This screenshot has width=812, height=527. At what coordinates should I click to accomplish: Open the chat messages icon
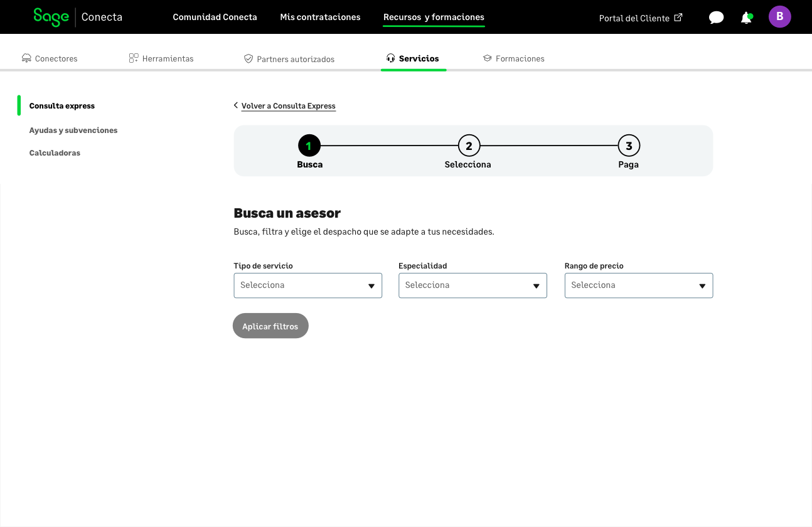(x=716, y=18)
